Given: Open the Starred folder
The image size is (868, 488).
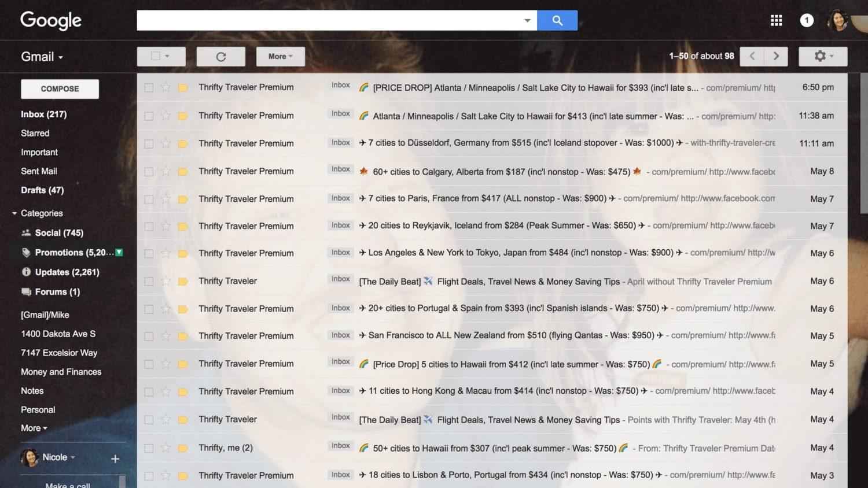Looking at the screenshot, I should 35,133.
